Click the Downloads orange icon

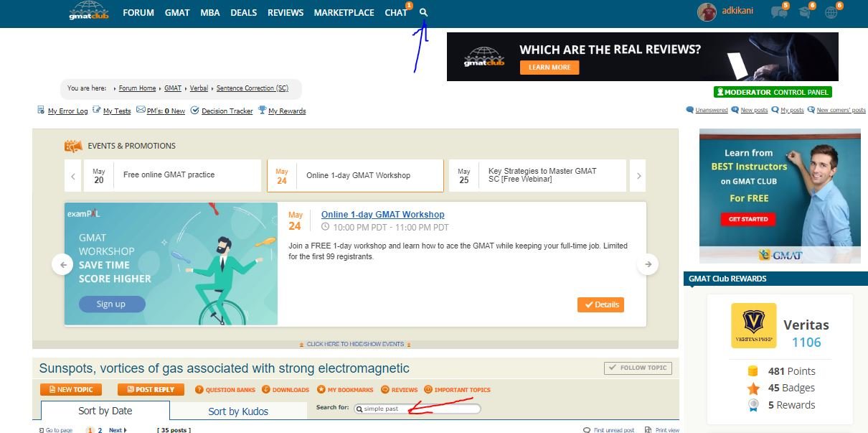pyautogui.click(x=265, y=389)
